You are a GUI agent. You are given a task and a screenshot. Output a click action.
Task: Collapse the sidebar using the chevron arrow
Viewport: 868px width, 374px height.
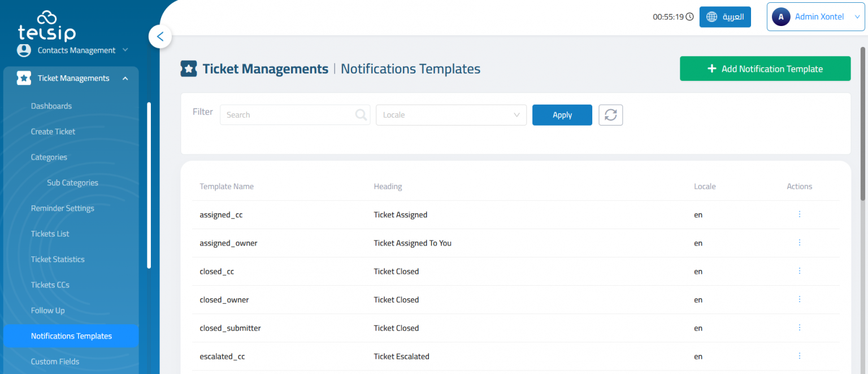tap(160, 36)
